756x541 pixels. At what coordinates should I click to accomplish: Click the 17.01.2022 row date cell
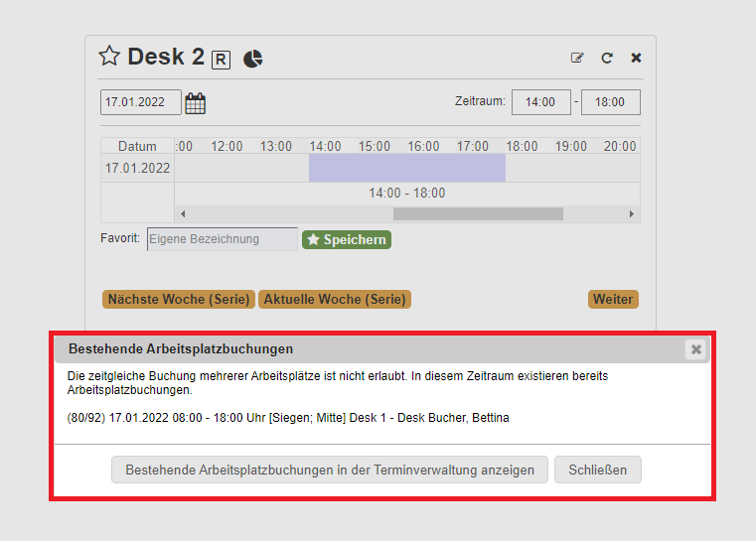click(137, 168)
